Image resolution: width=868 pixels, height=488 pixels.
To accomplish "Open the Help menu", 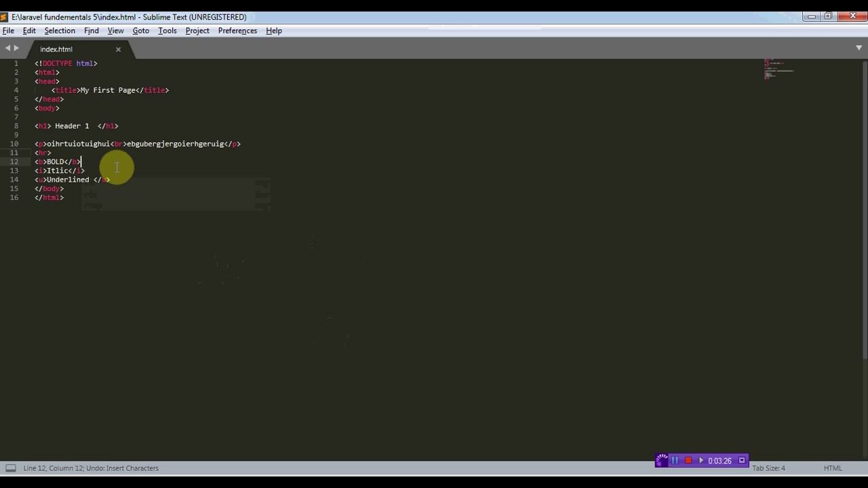I will pos(274,30).
